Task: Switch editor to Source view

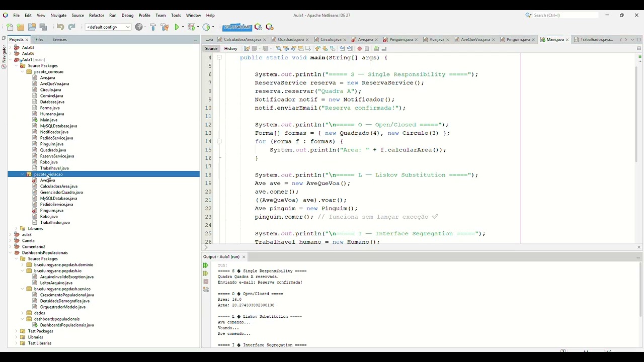Action: (211, 49)
